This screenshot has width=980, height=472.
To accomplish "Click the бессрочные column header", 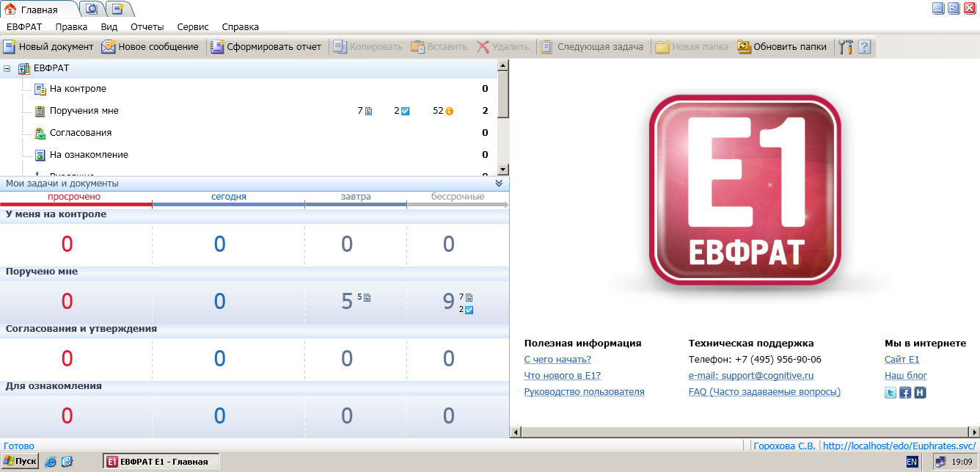I will click(x=458, y=197).
